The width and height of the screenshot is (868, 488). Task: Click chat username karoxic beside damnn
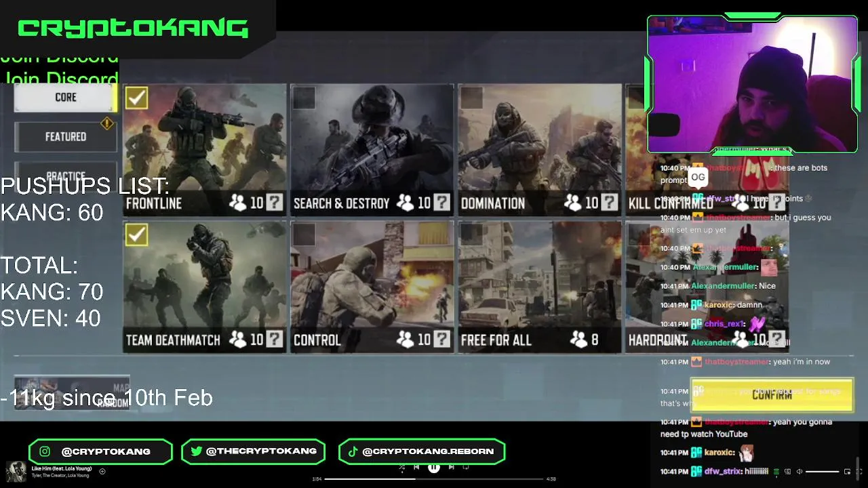tap(719, 305)
